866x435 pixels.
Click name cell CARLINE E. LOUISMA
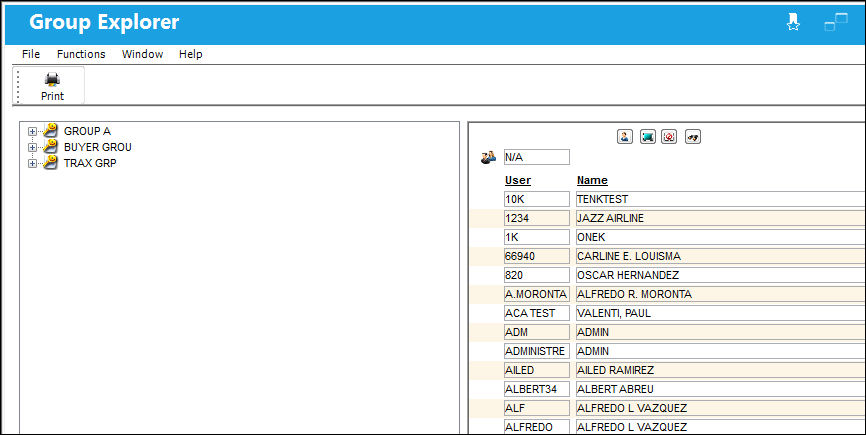point(720,256)
